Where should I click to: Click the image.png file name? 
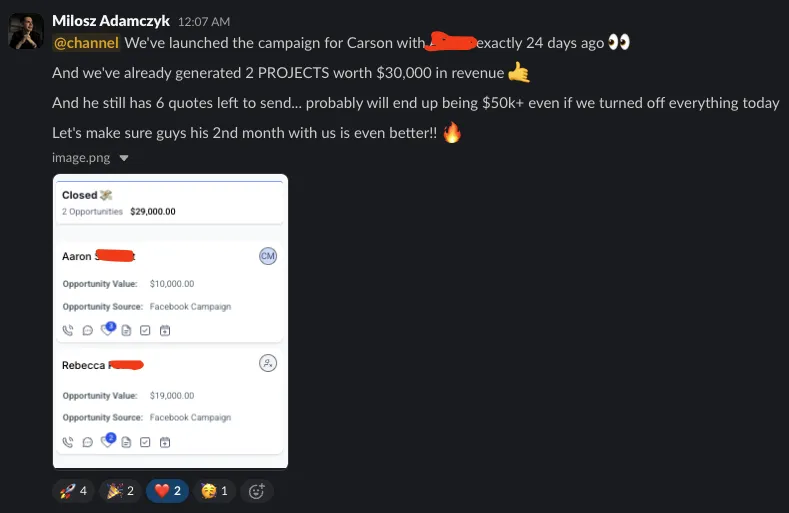[x=81, y=158]
